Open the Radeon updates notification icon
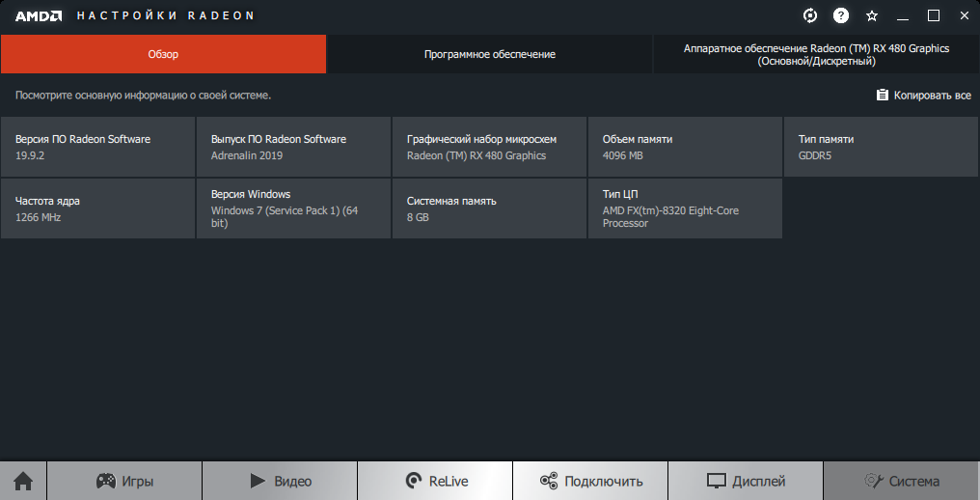The width and height of the screenshot is (980, 500). [810, 15]
